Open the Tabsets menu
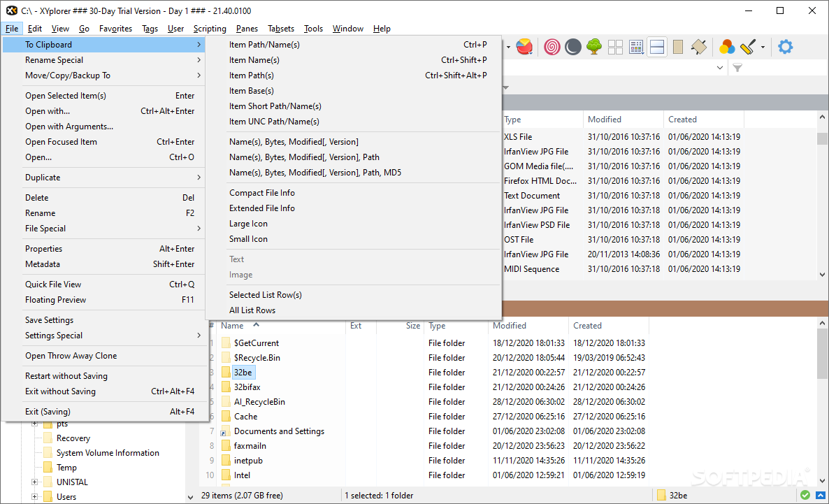The width and height of the screenshot is (829, 504). point(281,29)
